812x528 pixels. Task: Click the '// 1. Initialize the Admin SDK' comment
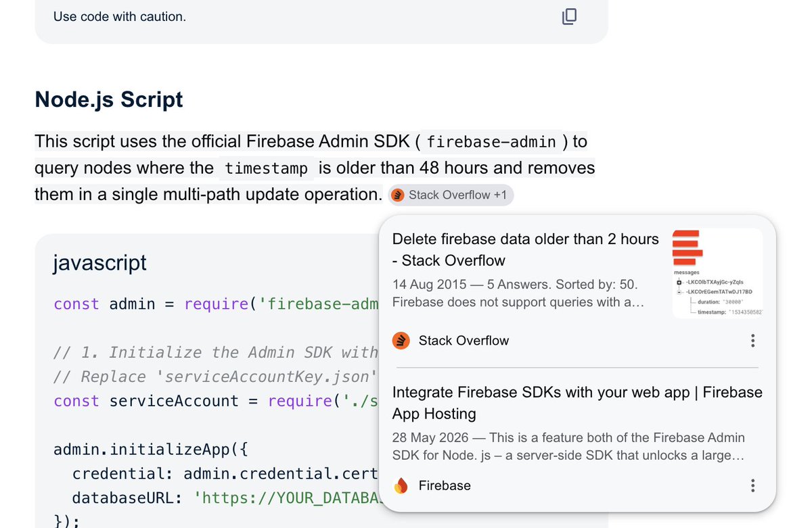point(217,352)
